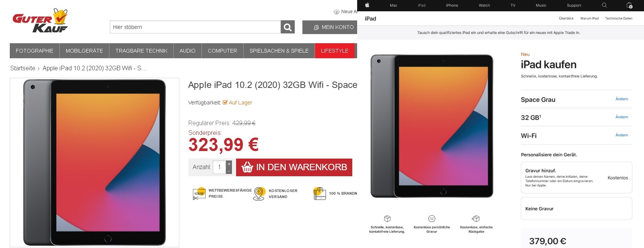Click the Kostenloser Versand location icon

coord(259,194)
